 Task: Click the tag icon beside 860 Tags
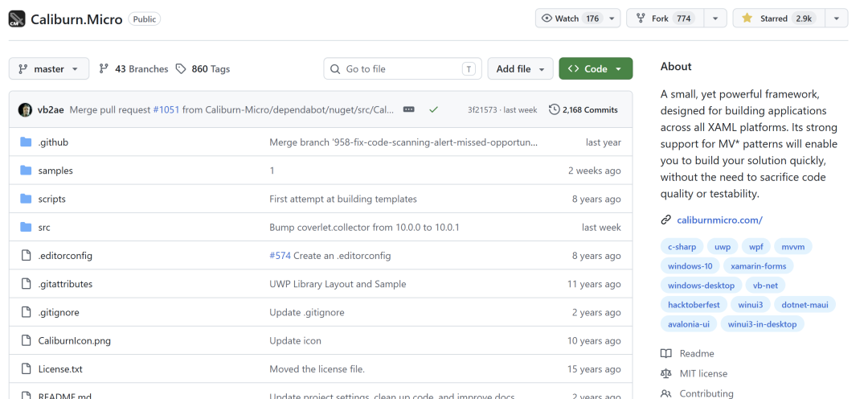point(181,68)
